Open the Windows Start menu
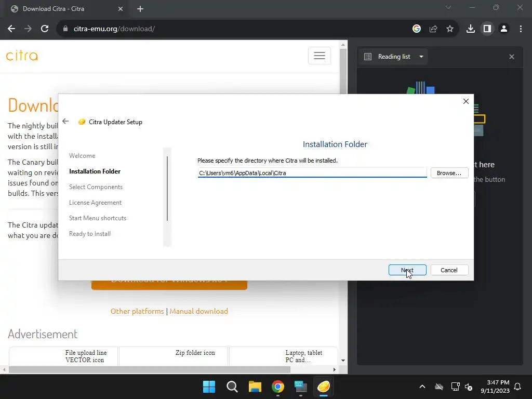The image size is (532, 399). point(209,387)
